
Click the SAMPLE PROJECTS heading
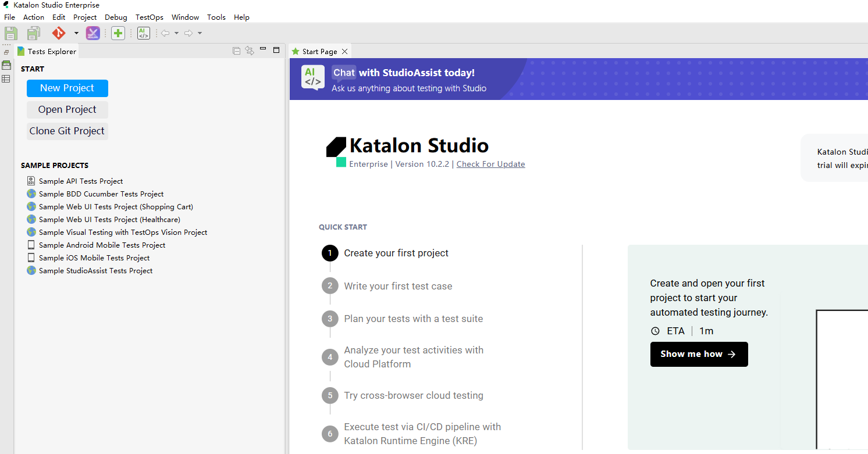[55, 166]
